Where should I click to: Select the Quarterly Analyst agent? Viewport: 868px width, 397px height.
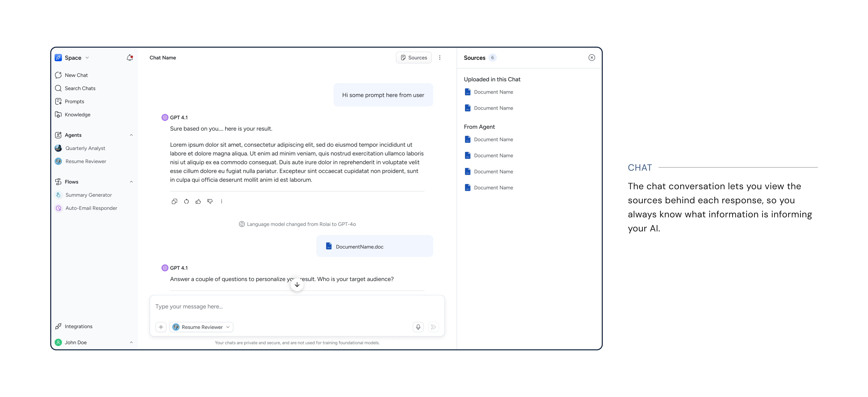click(x=85, y=148)
